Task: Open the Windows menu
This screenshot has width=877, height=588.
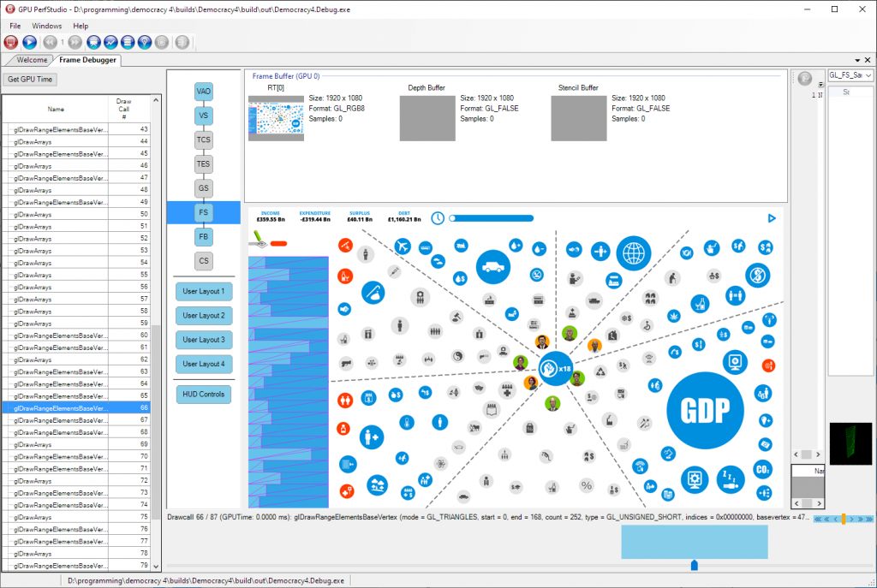Action: point(47,26)
